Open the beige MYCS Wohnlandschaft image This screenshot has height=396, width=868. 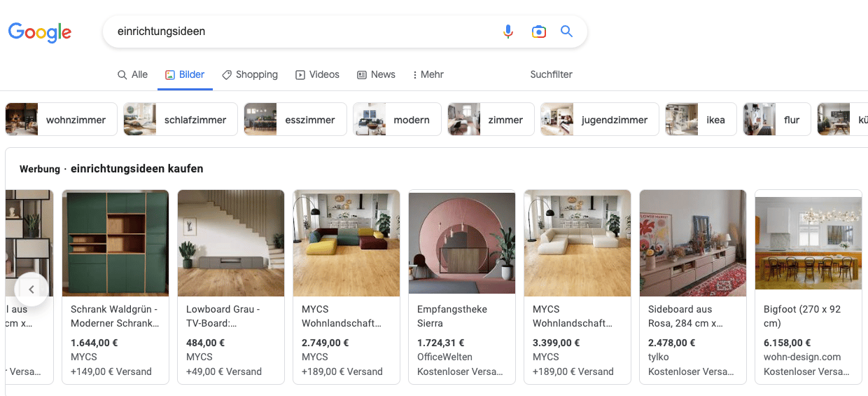577,243
